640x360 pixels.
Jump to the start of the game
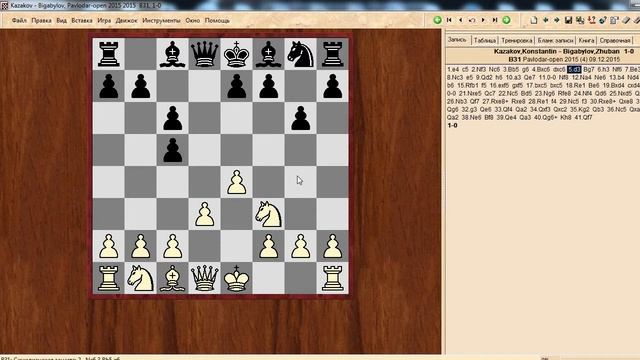coord(449,20)
